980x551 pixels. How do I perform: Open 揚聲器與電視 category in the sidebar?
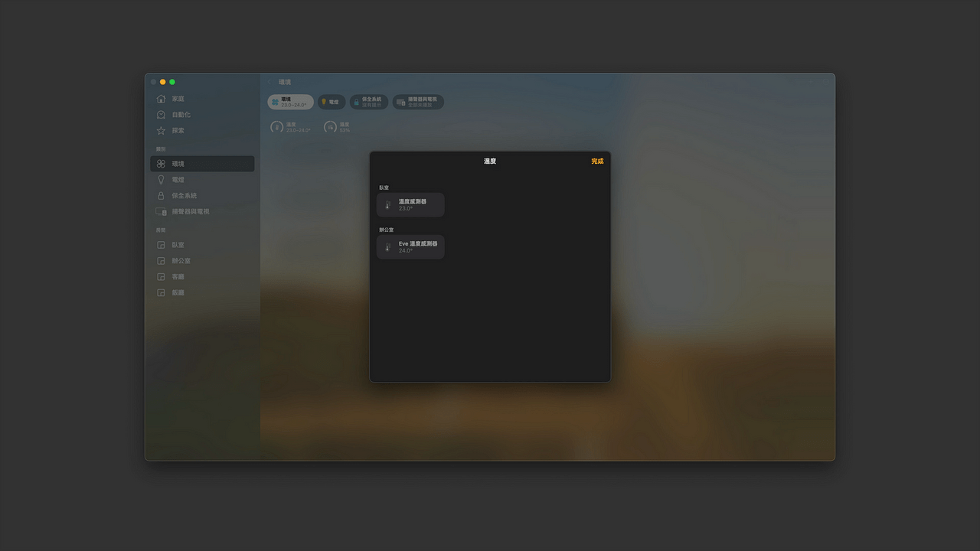point(202,211)
